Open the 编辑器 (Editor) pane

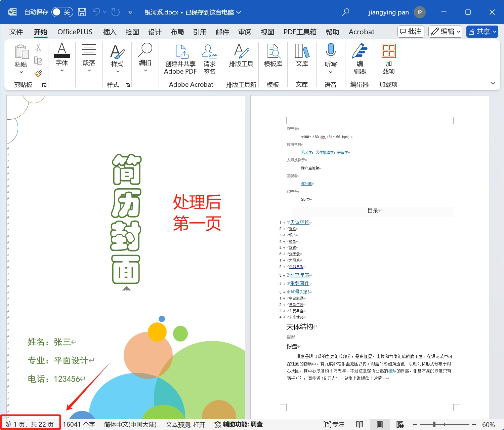(x=359, y=59)
